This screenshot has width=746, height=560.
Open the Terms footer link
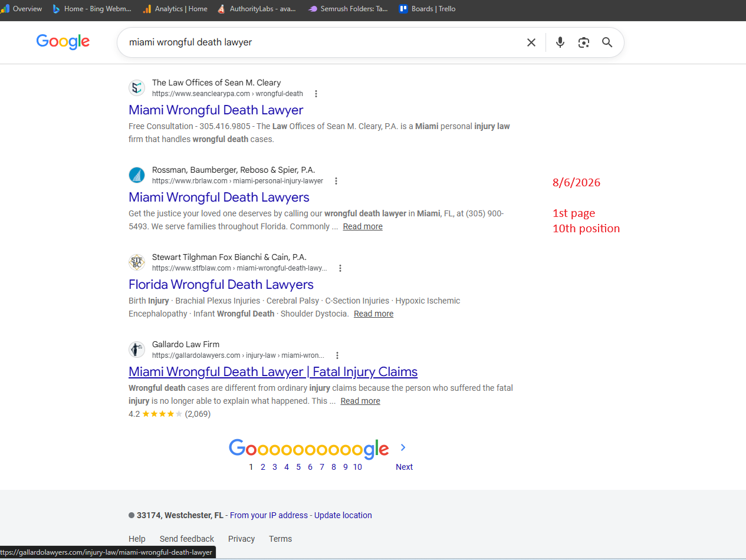pos(281,539)
